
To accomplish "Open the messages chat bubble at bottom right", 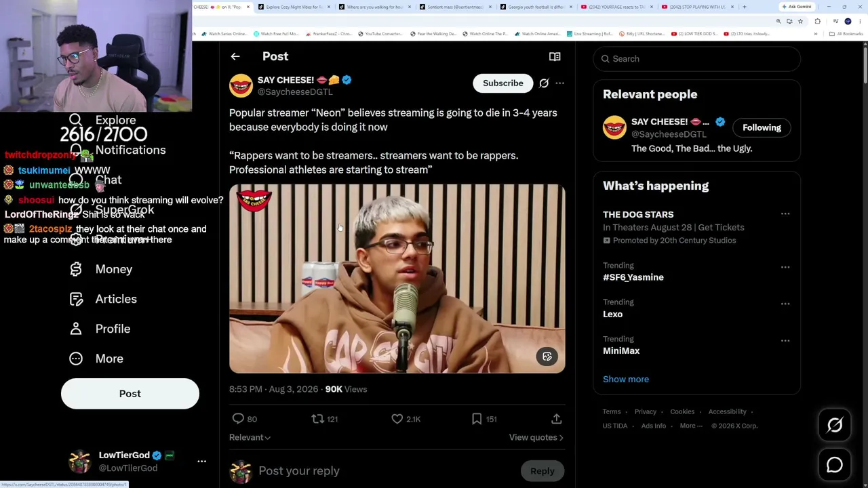I will (835, 465).
